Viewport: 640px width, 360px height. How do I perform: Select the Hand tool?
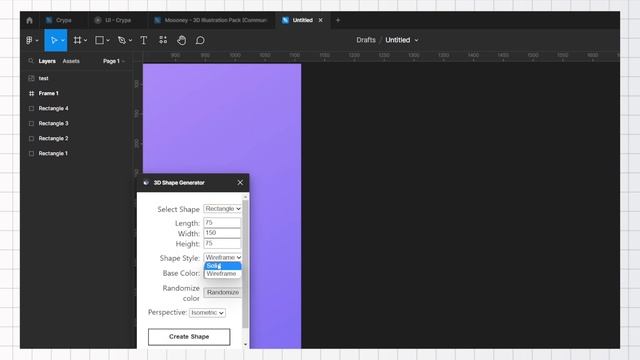182,40
